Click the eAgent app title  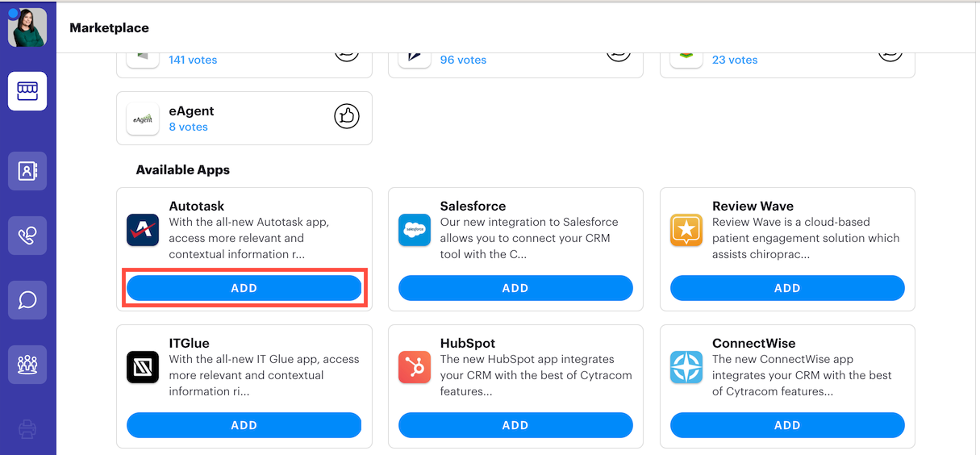(191, 111)
